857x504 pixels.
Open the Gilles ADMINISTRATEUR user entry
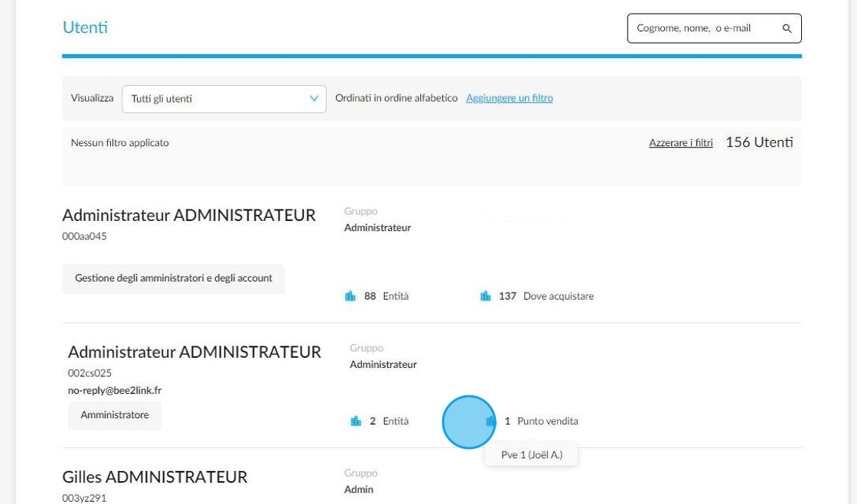[155, 476]
